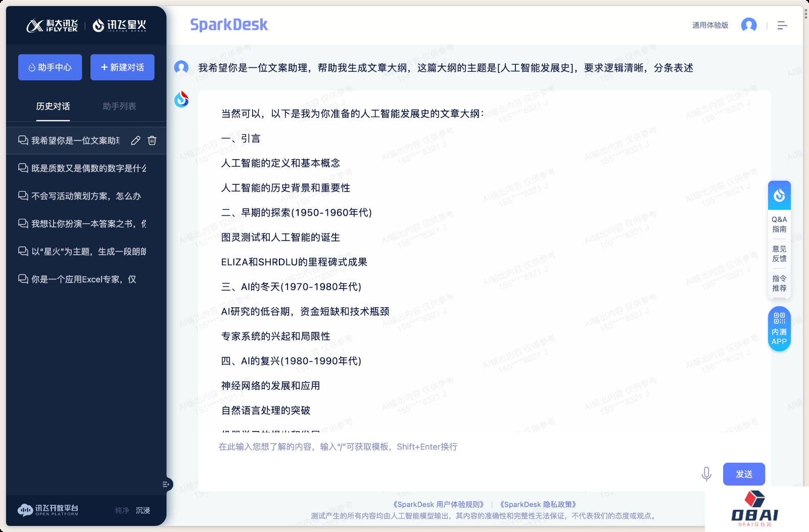This screenshot has height=532, width=809.
Task: Switch to 纯净 display mode
Action: point(122,511)
